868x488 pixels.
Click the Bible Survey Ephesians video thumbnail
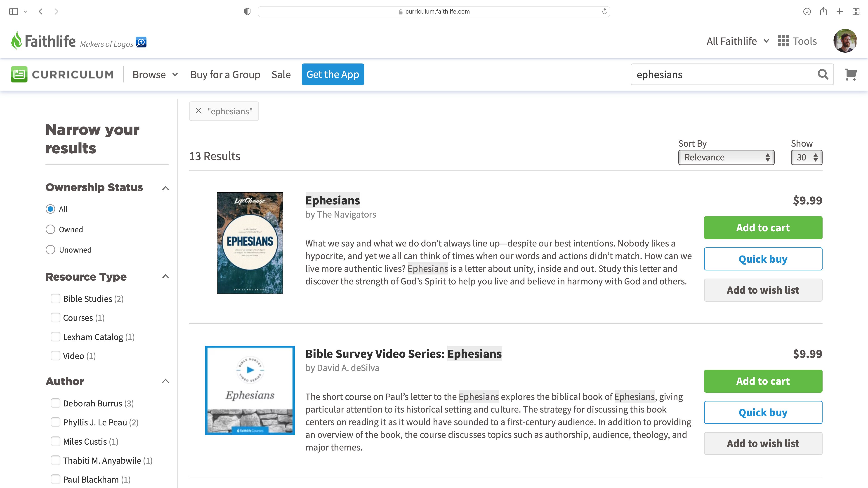[250, 390]
